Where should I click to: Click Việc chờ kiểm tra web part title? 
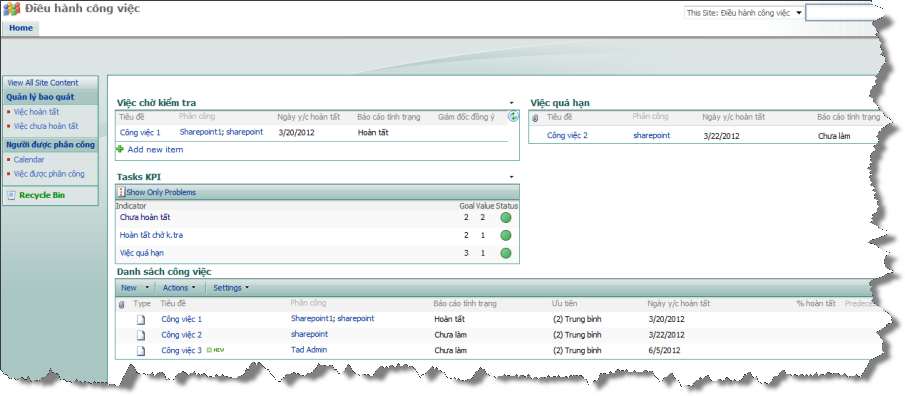156,103
